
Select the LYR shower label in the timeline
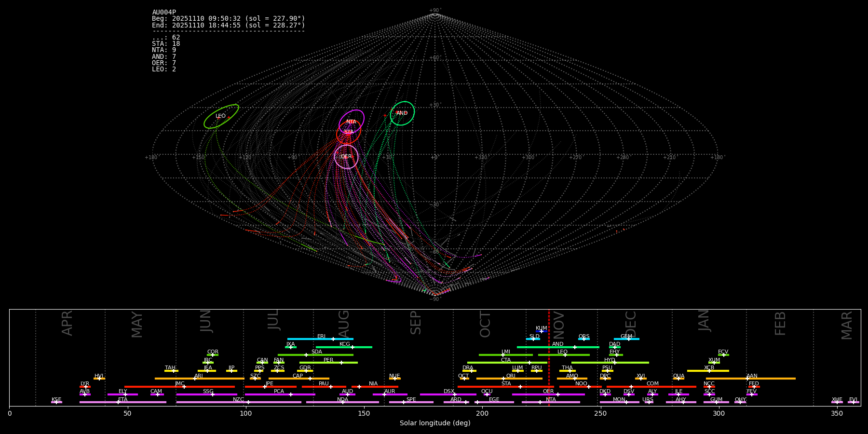(85, 384)
